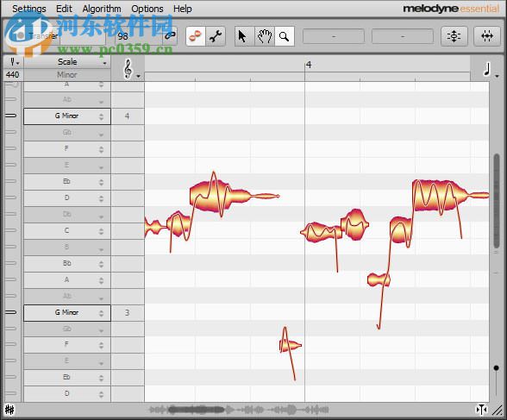Click the first empty pitch inspector field
Viewport: 507px width, 420px height.
pyautogui.click(x=334, y=36)
